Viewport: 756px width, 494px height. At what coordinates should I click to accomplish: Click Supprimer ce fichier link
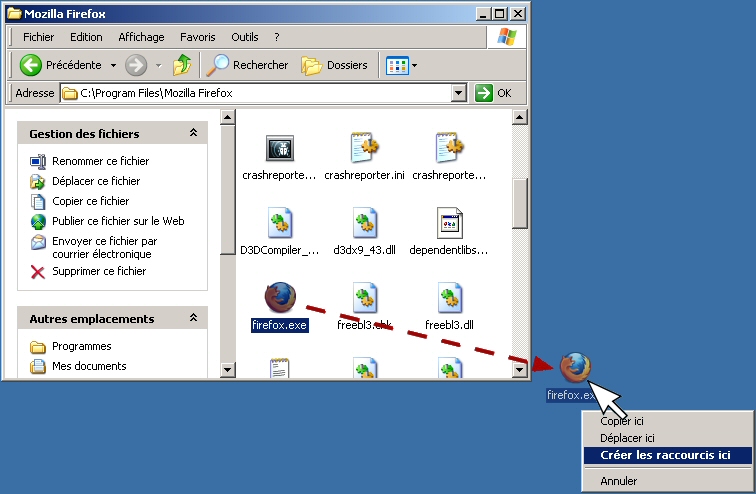(99, 271)
